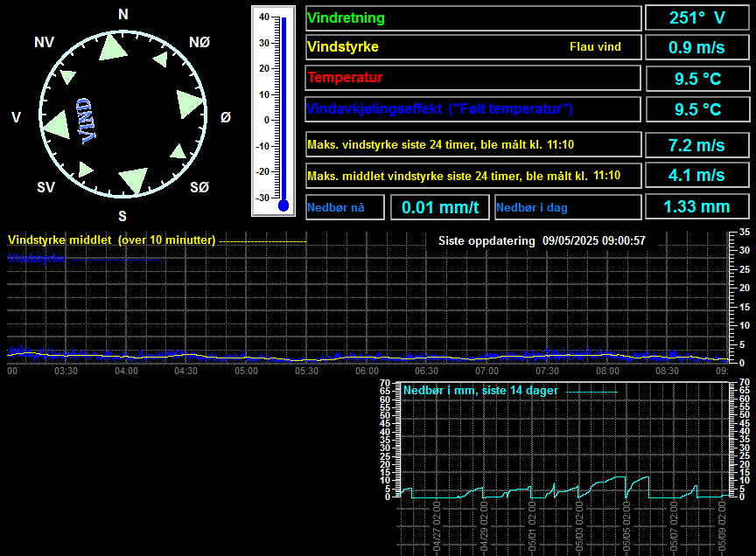Select the Nedbør nå label
The height and width of the screenshot is (556, 756).
(x=336, y=208)
